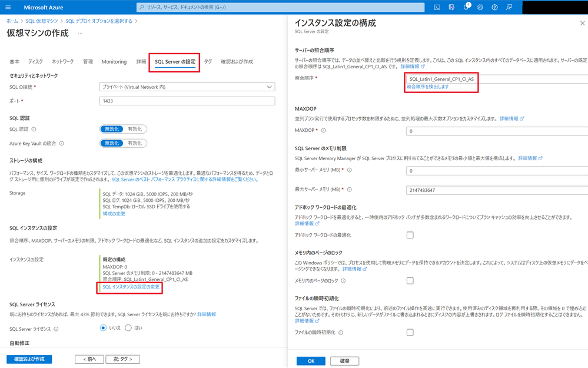Open the more options ellipsis beside 仮想マシンの作成
The width and height of the screenshot is (588, 368).
click(x=80, y=34)
